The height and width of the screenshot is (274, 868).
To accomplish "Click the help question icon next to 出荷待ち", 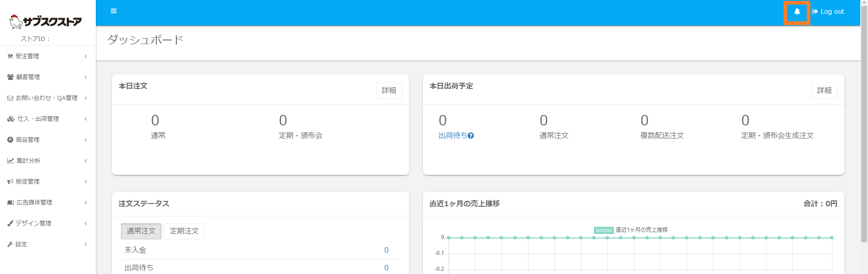I will 471,136.
